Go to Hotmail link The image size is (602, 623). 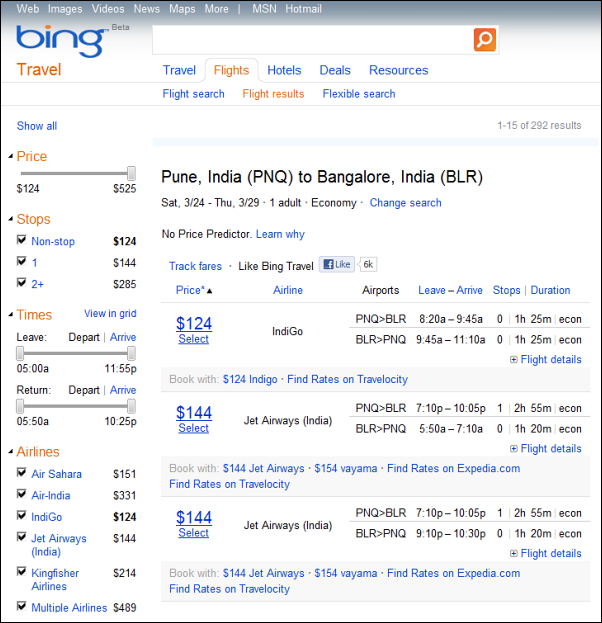[x=304, y=9]
